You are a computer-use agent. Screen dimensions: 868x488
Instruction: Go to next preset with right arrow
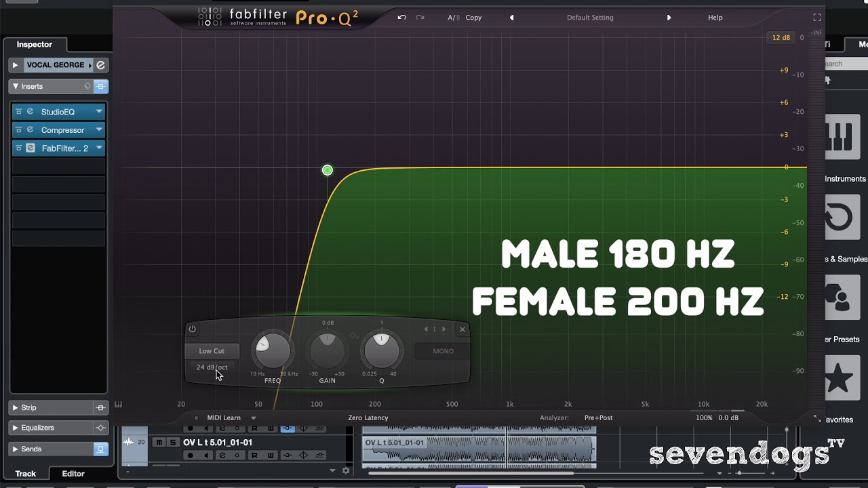pos(669,18)
